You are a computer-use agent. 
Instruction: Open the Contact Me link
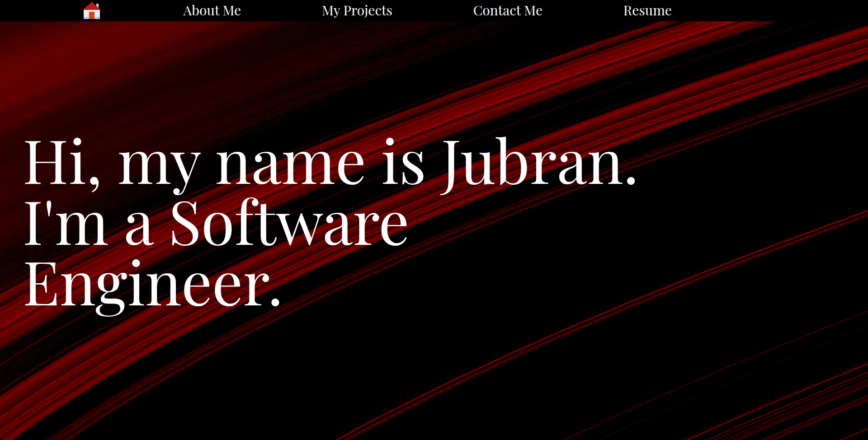click(508, 10)
